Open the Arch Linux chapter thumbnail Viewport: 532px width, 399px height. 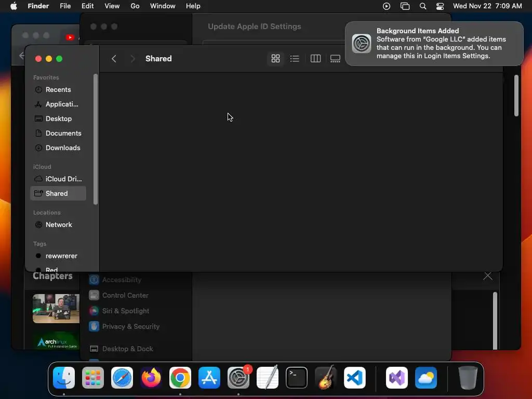point(57,341)
